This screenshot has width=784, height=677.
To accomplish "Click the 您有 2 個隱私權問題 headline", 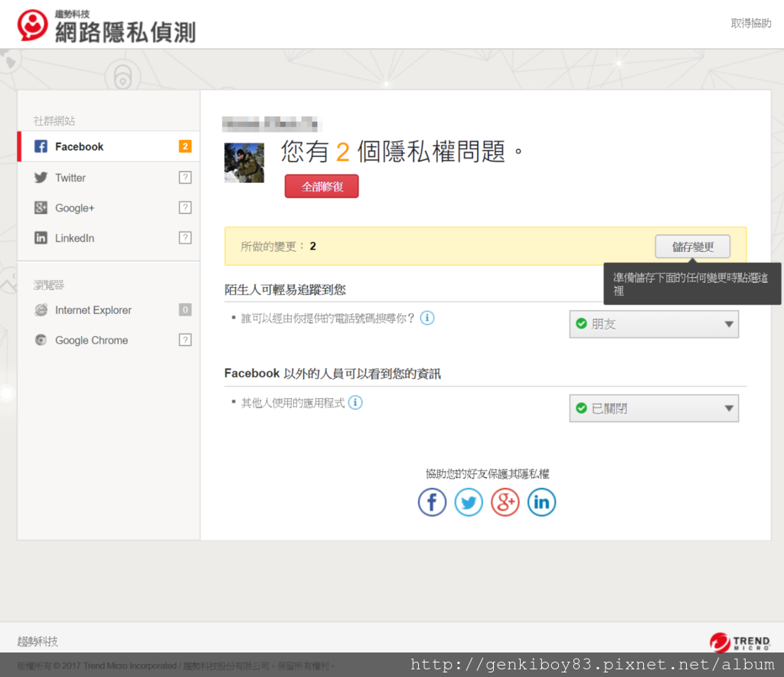I will (401, 152).
